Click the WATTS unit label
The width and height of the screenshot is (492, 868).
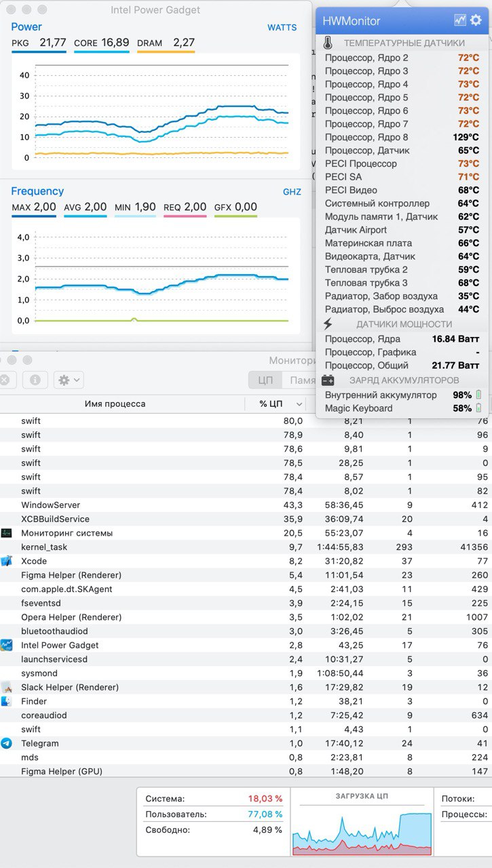coord(282,28)
